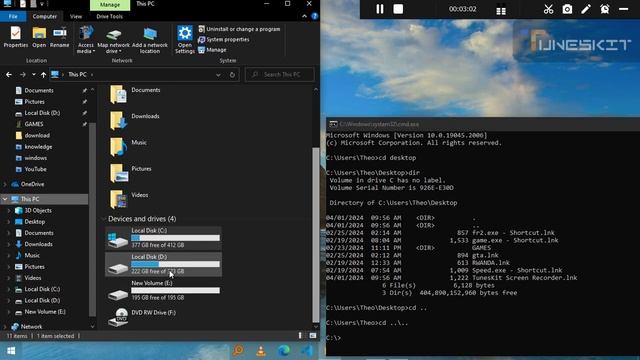Click Add a network location
640x360 pixels.
coord(150,40)
